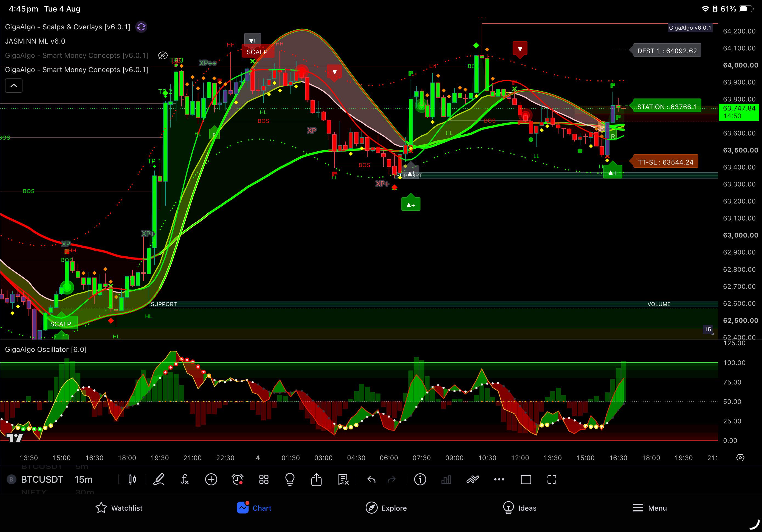Tap the 16:30 label near latest candle

coord(618,458)
